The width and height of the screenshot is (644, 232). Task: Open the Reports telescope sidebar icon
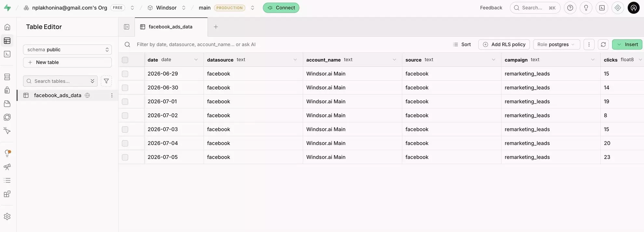tap(7, 167)
